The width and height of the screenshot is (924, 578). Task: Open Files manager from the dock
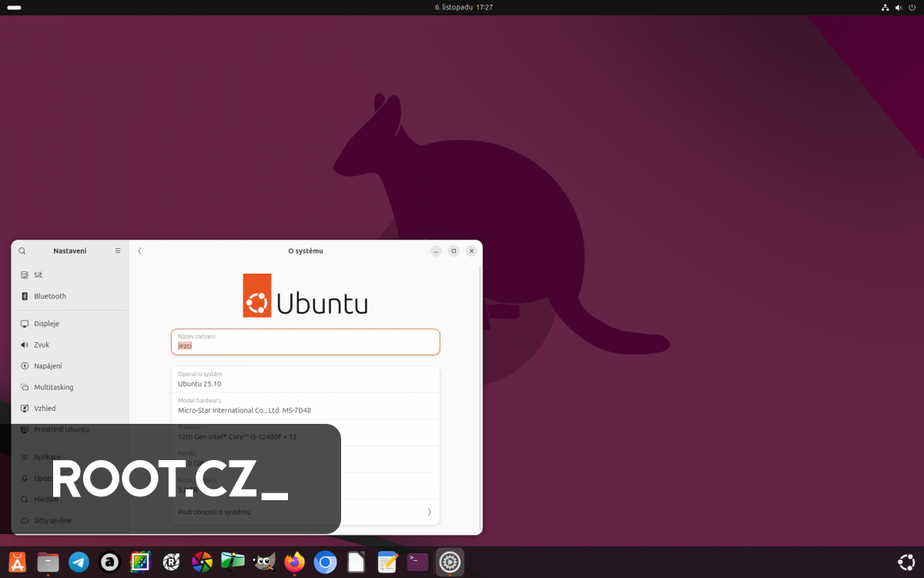click(x=48, y=563)
